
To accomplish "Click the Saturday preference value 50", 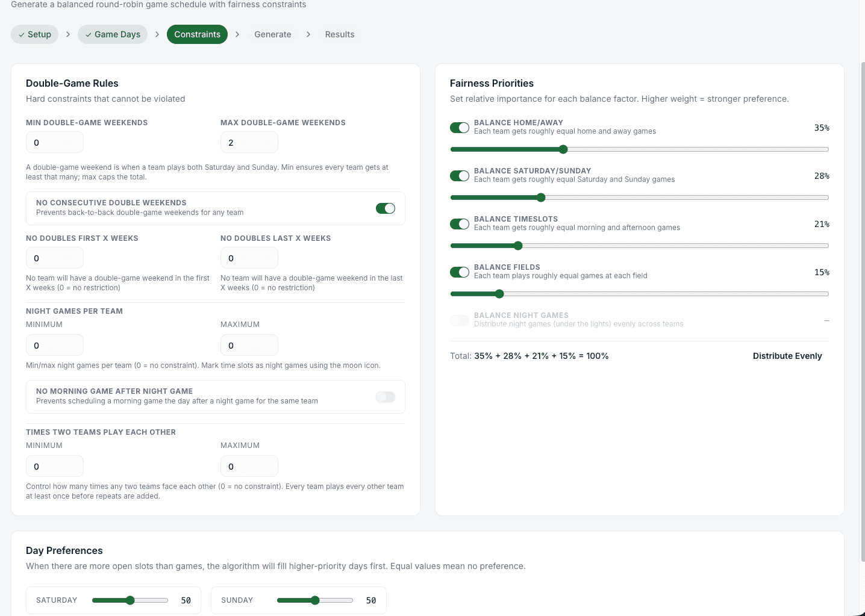I will (x=186, y=600).
